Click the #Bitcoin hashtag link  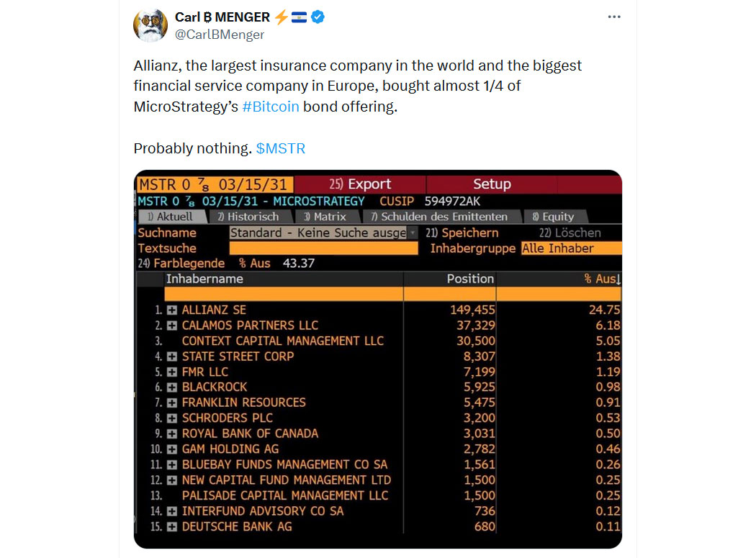tap(271, 107)
